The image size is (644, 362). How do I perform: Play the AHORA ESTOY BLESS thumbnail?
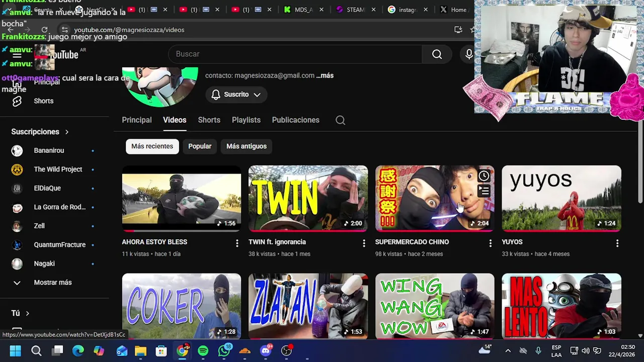point(182,198)
